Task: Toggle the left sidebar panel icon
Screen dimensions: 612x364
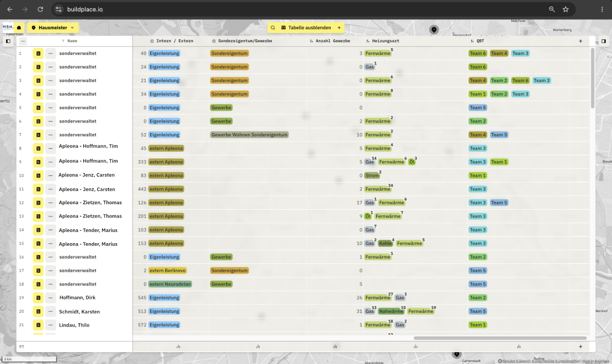Action: tap(8, 41)
